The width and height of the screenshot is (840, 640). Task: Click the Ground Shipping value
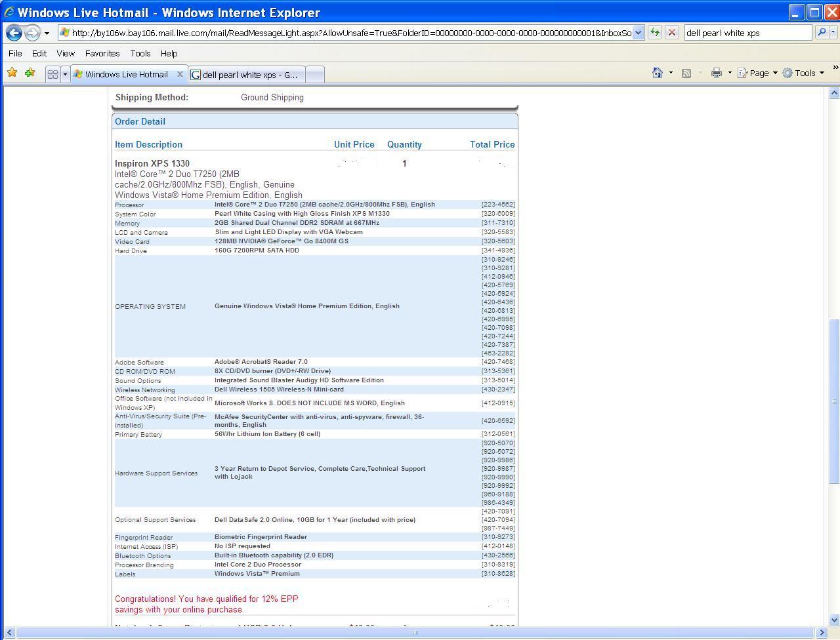coord(272,97)
